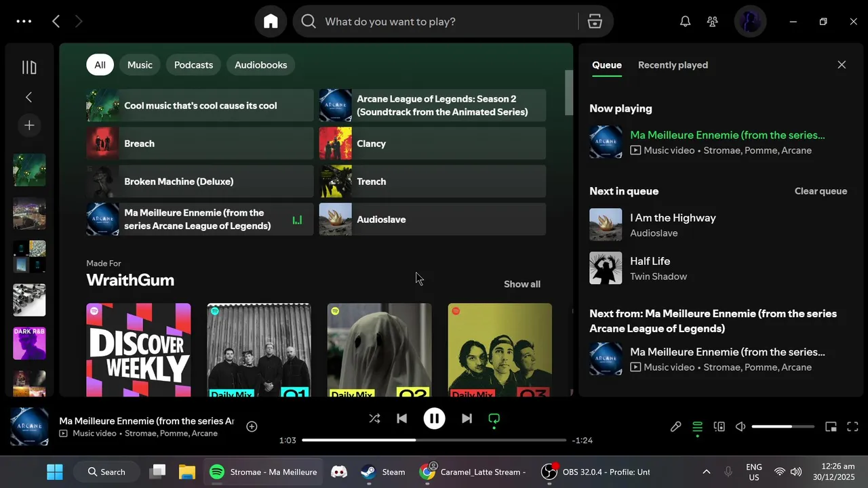
Task: Select the All filter chip
Action: [x=100, y=65]
